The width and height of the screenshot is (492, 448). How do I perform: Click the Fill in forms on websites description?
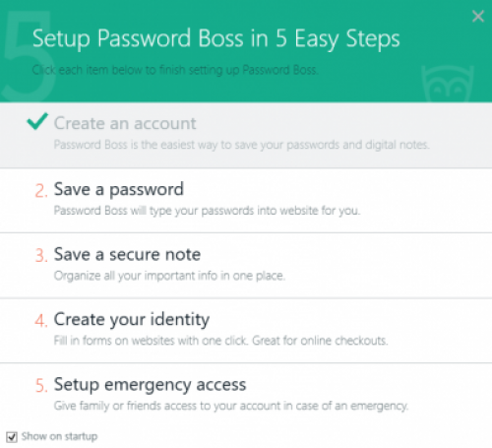220,341
